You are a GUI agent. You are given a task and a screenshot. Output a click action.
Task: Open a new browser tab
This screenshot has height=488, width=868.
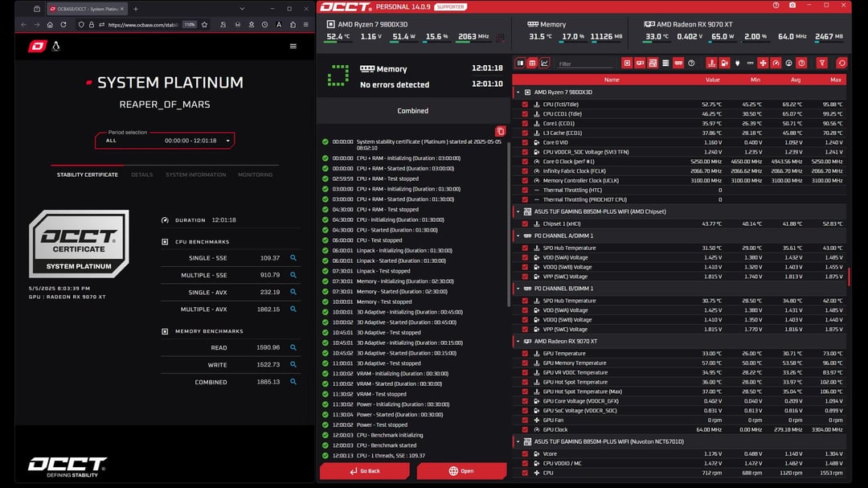click(x=136, y=8)
